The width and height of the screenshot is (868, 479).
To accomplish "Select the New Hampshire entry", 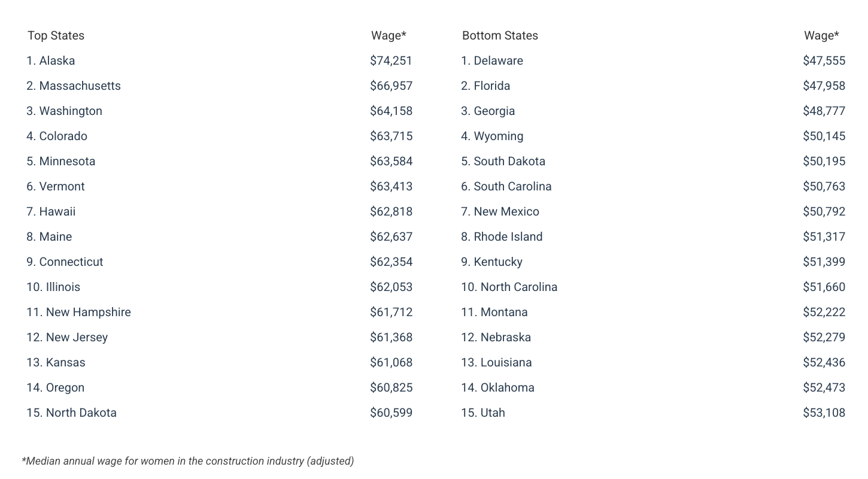I will pos(78,312).
